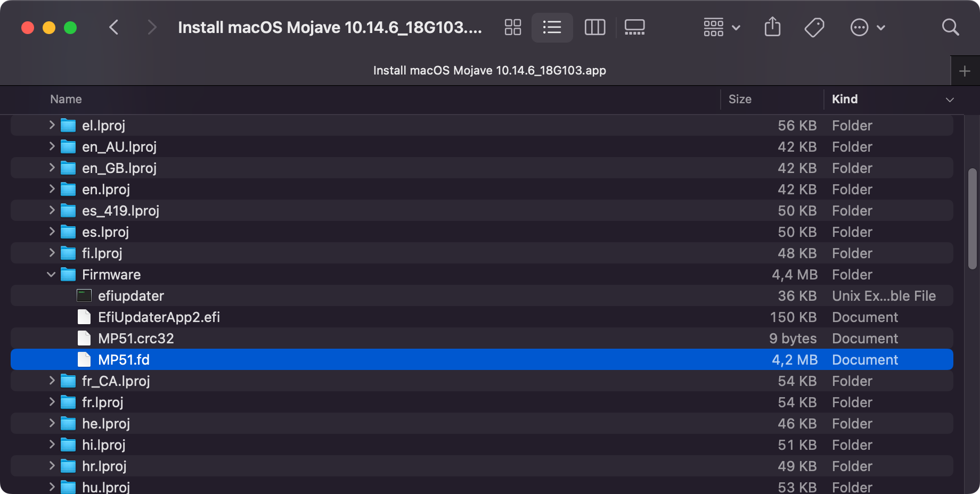
Task: Click the fr_CA.lproj folder icon
Action: [x=68, y=381]
